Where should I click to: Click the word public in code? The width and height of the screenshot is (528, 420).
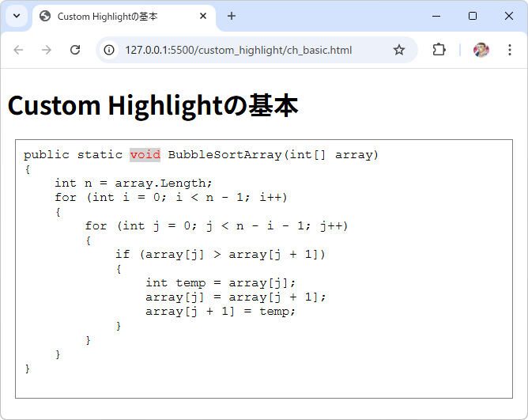[47, 155]
